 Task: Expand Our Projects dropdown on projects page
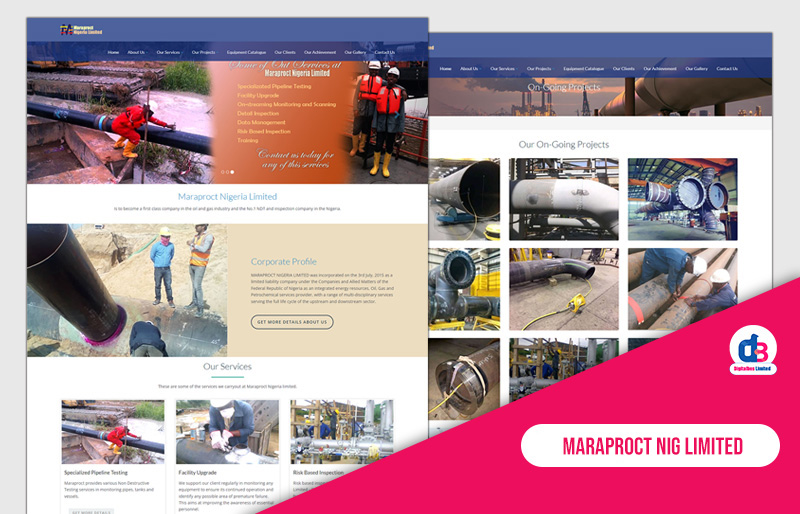[540, 68]
